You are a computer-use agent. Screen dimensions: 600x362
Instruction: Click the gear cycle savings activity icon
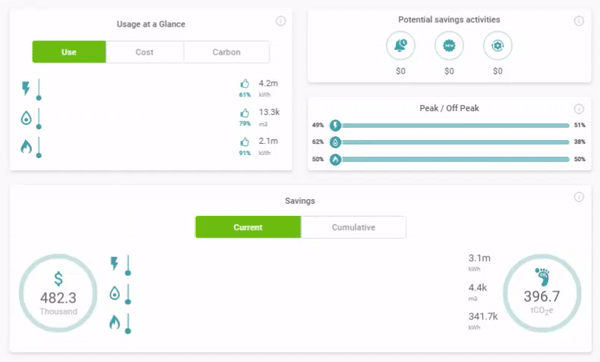[497, 46]
